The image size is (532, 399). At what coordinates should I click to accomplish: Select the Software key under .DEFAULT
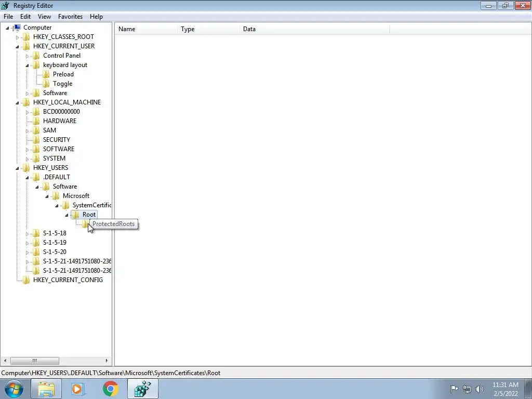[65, 187]
